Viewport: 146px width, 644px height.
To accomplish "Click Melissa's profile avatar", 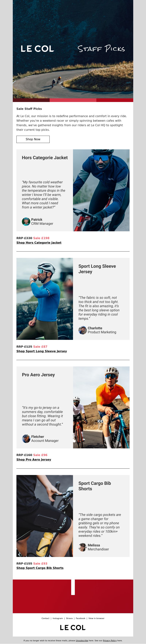I will click(83, 547).
